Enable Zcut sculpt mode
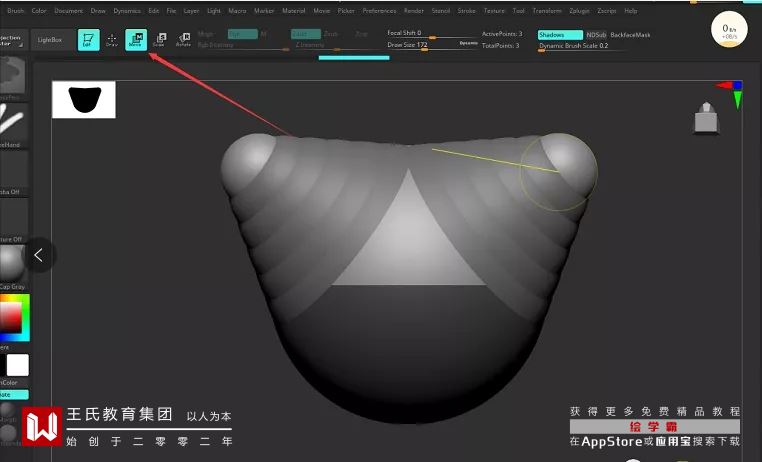This screenshot has height=462, width=762. coord(361,34)
